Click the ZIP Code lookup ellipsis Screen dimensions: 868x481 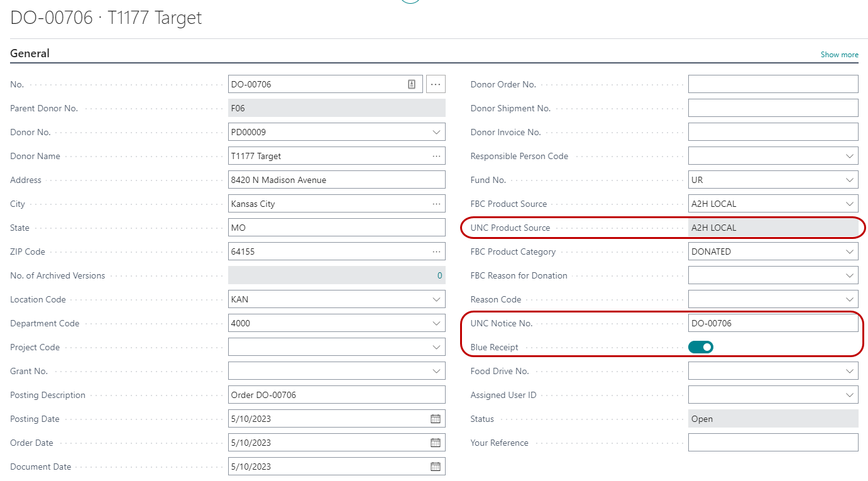pos(436,252)
